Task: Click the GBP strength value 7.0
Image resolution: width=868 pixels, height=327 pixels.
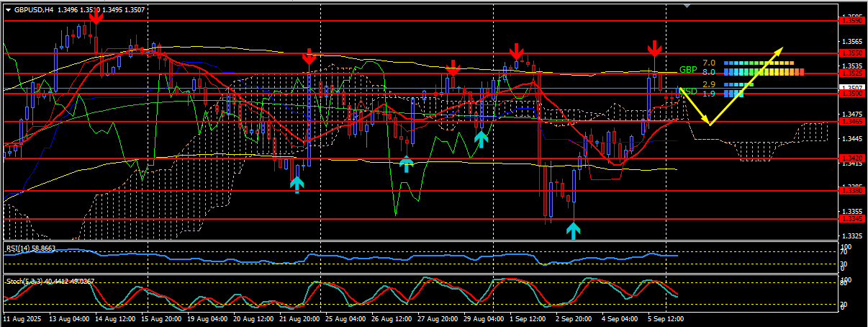Action: pos(708,63)
